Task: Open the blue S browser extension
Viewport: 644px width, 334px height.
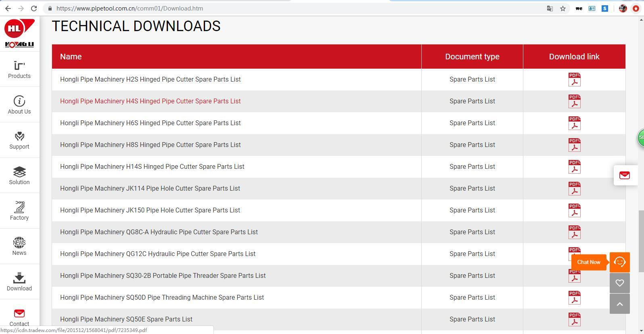Action: 605,8
